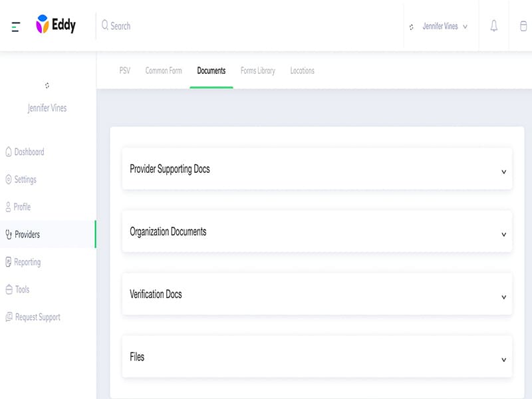Click the Files heading text
This screenshot has width=532, height=399.
click(x=137, y=357)
